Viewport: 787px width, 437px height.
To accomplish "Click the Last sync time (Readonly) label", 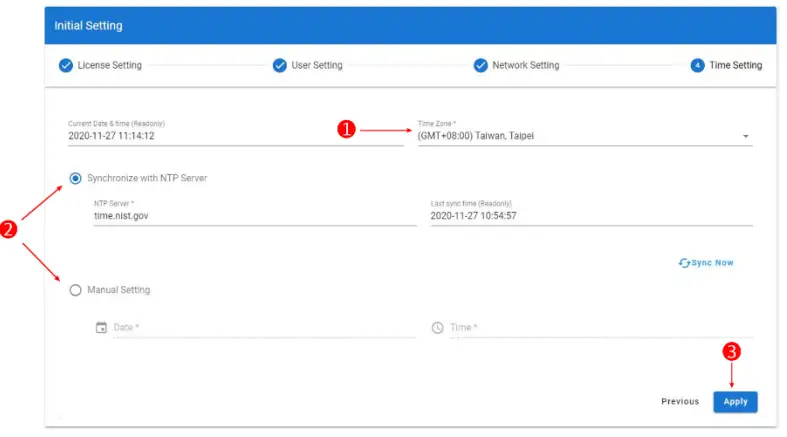I will tap(471, 203).
